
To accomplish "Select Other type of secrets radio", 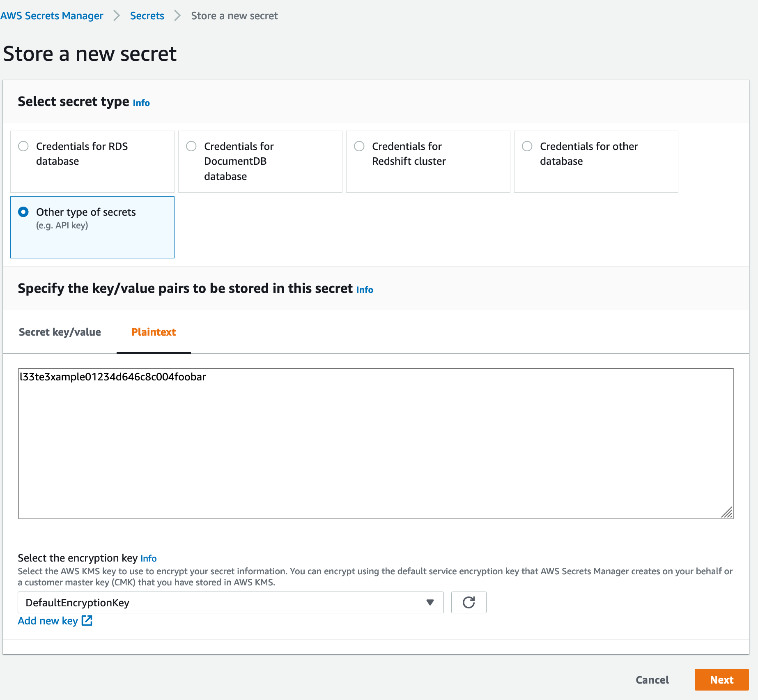I will coord(23,212).
